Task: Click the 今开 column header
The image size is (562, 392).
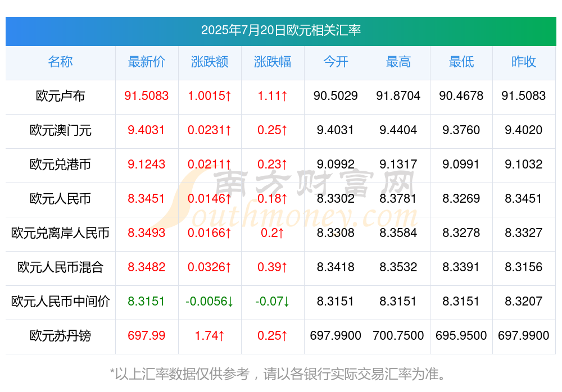Action: (x=336, y=62)
